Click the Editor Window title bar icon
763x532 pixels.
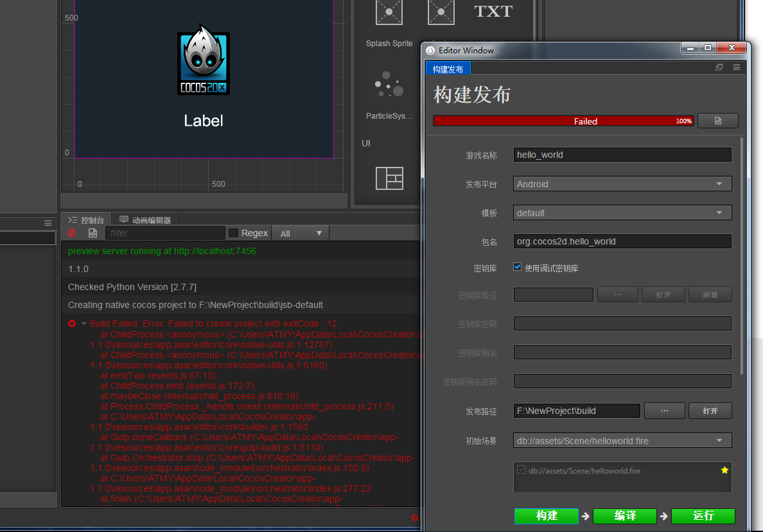(430, 51)
